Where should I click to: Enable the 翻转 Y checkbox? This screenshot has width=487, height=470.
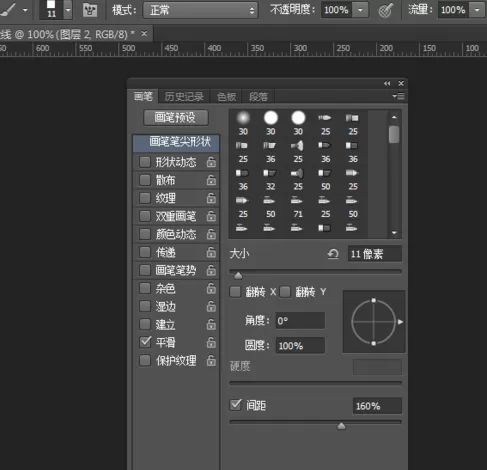(x=285, y=292)
